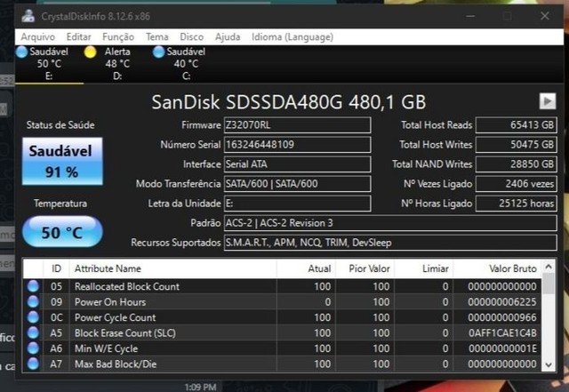This screenshot has width=569, height=392.
Task: Click the Limiar column header
Action: pyautogui.click(x=424, y=268)
